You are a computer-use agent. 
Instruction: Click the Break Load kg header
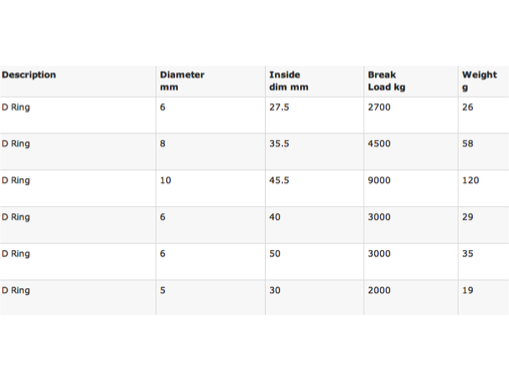387,81
